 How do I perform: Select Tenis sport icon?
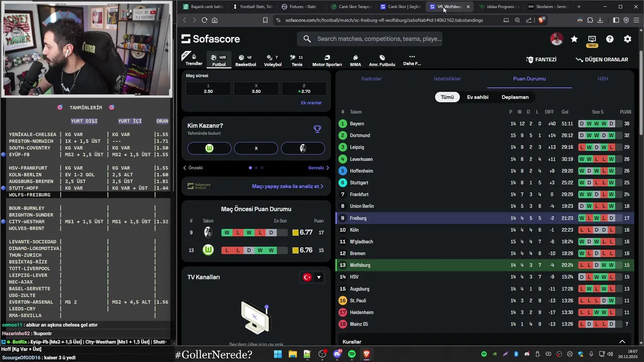point(297,60)
